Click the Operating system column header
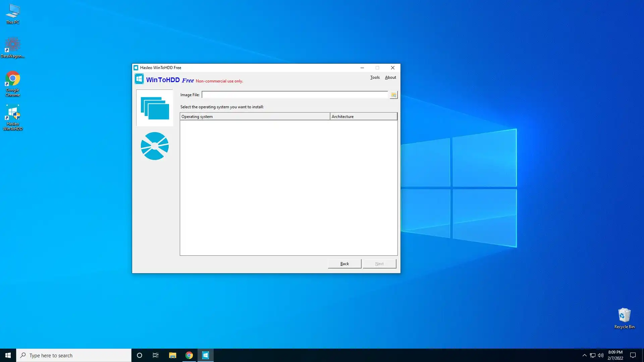The width and height of the screenshot is (644, 362). (255, 117)
